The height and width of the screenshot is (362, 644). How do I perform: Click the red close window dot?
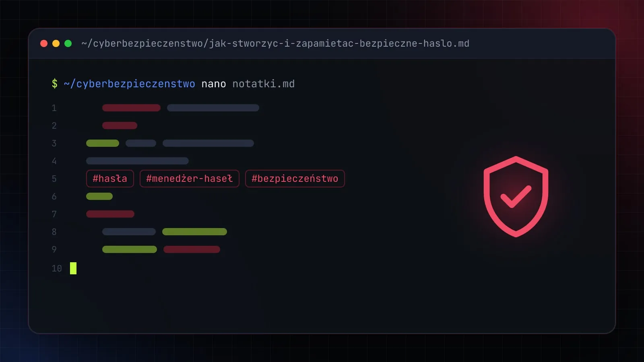pyautogui.click(x=44, y=43)
